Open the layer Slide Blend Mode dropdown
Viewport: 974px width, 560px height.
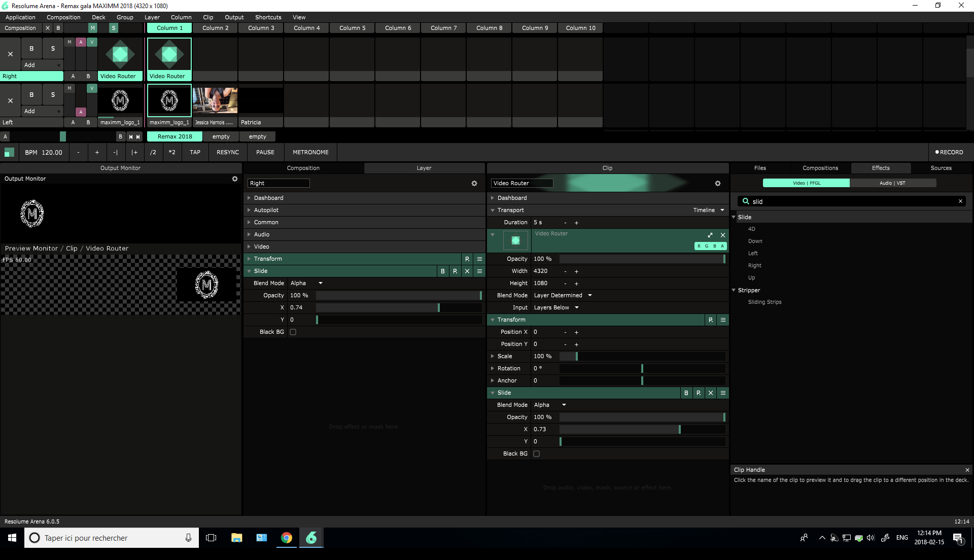(x=306, y=284)
